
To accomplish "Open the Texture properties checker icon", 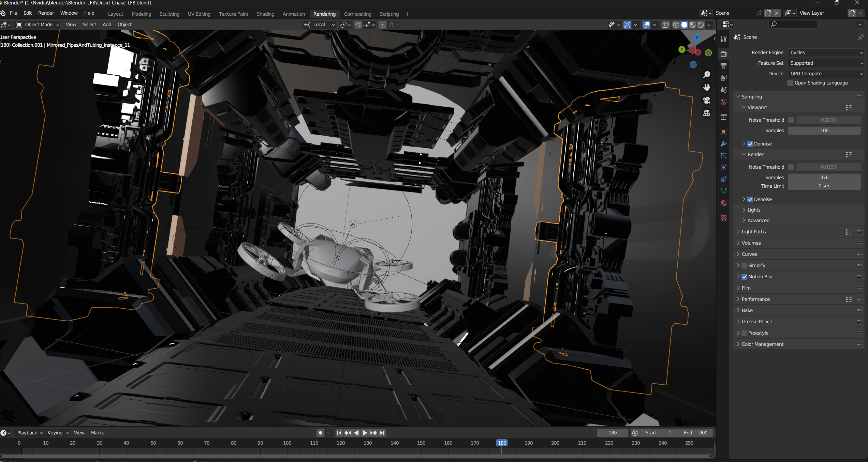I will tap(723, 218).
